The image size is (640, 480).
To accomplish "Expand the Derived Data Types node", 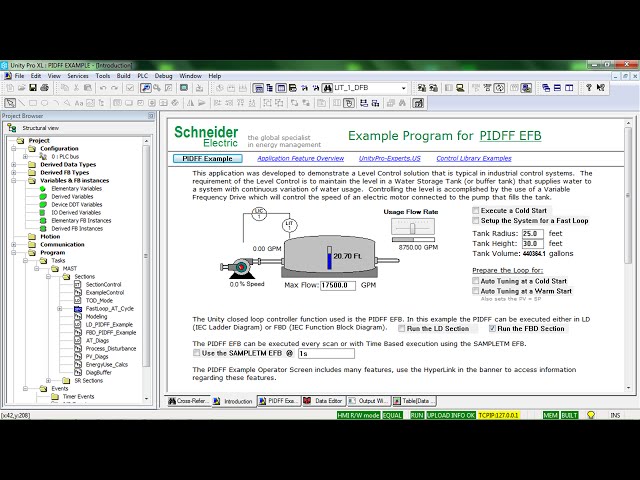I will (13, 164).
